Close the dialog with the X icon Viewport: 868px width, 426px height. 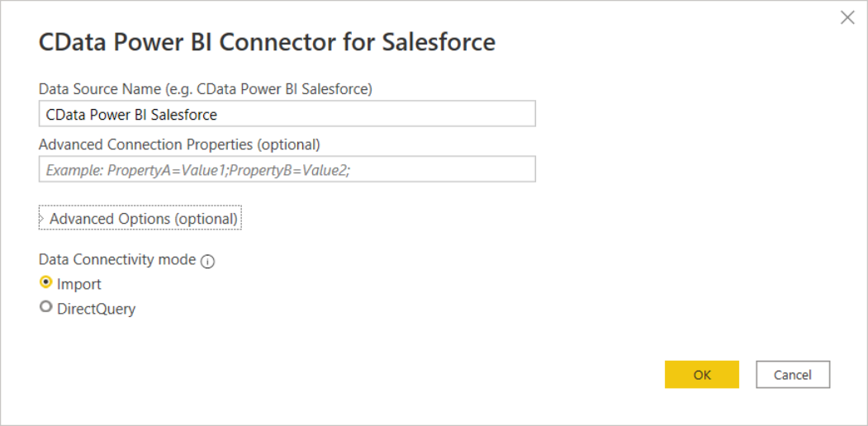coord(847,17)
